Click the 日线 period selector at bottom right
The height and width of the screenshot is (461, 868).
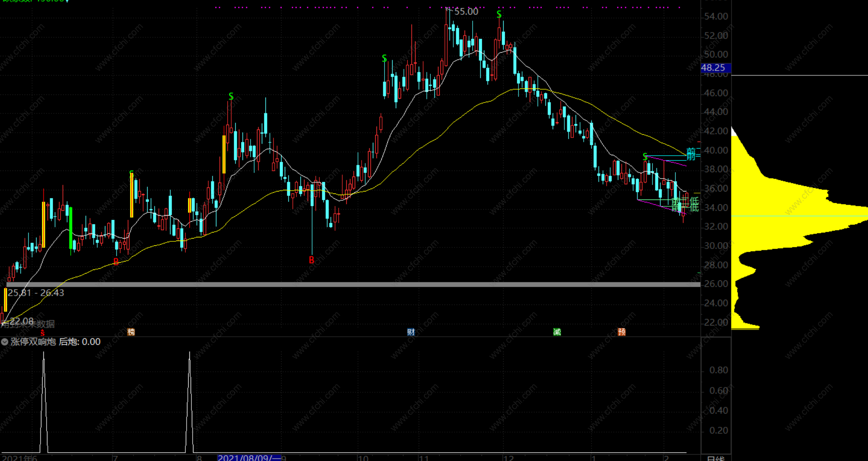point(716,458)
